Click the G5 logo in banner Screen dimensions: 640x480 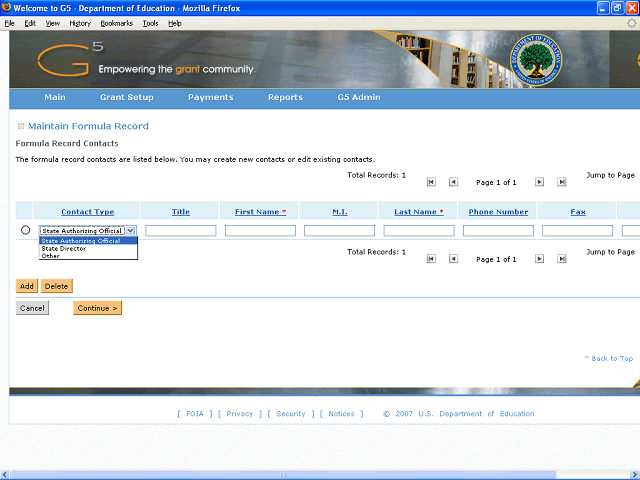70,60
